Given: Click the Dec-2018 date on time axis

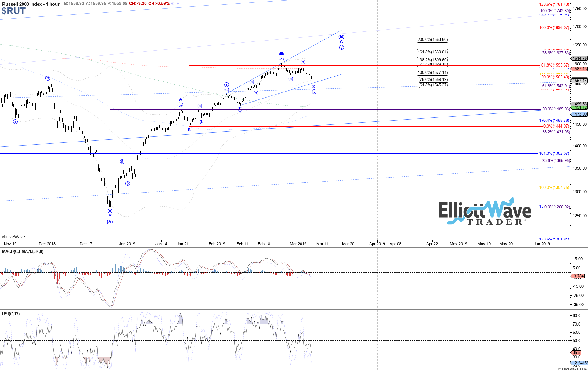Looking at the screenshot, I should (x=47, y=244).
